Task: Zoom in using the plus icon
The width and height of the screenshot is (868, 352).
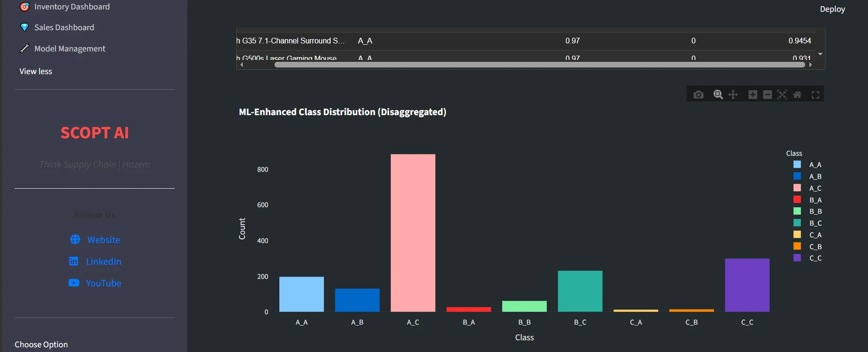Action: pyautogui.click(x=753, y=95)
